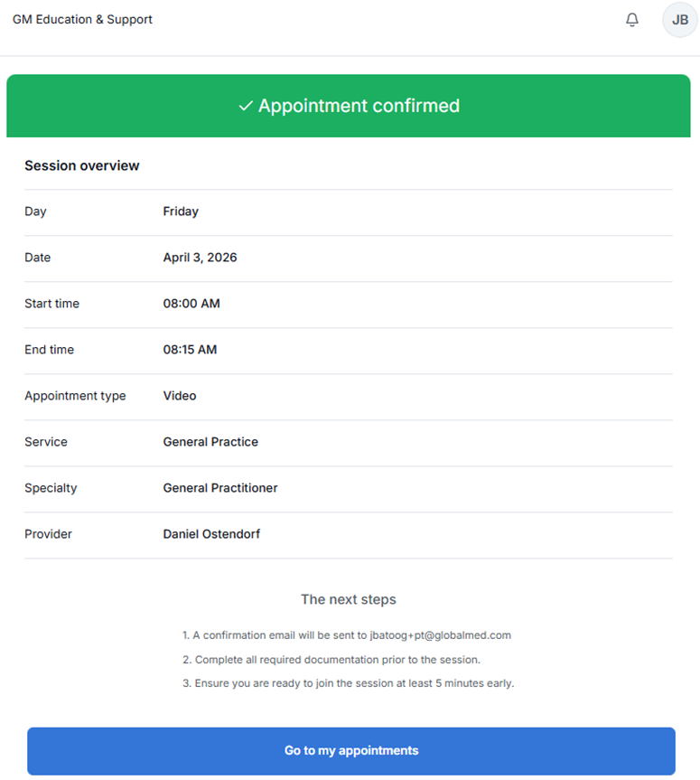700x780 pixels.
Task: Click the GM Education & Support title
Action: (82, 19)
